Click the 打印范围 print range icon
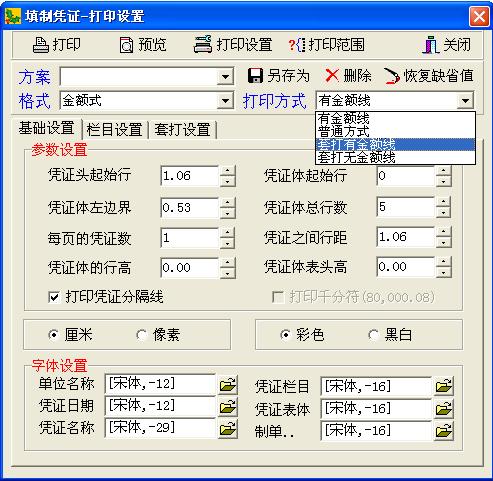 [x=297, y=45]
